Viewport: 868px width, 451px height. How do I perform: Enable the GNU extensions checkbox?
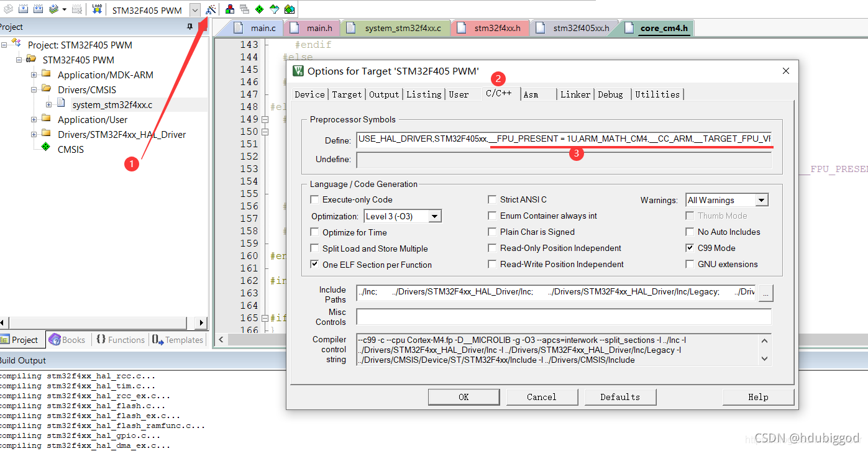(x=690, y=264)
